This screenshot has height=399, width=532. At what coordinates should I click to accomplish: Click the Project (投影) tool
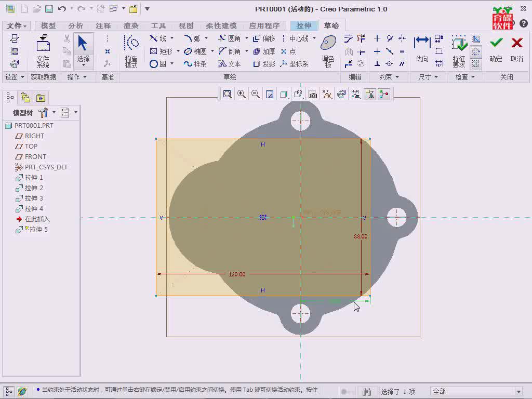[x=264, y=64]
